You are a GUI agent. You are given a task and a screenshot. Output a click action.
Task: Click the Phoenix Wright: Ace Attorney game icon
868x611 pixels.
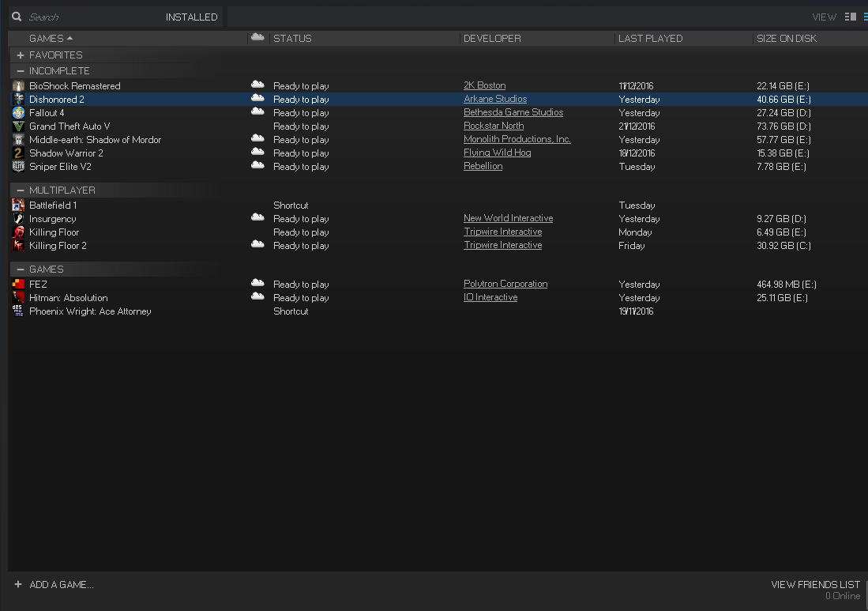[x=19, y=311]
